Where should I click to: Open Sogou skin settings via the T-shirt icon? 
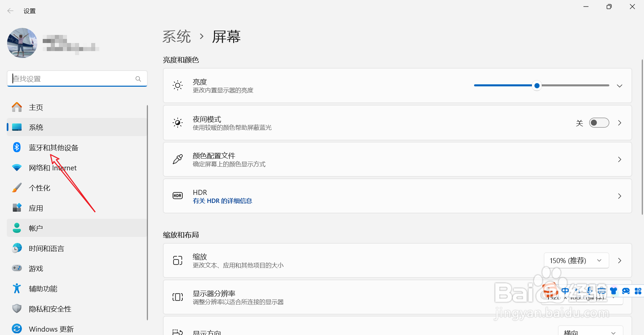pos(614,291)
